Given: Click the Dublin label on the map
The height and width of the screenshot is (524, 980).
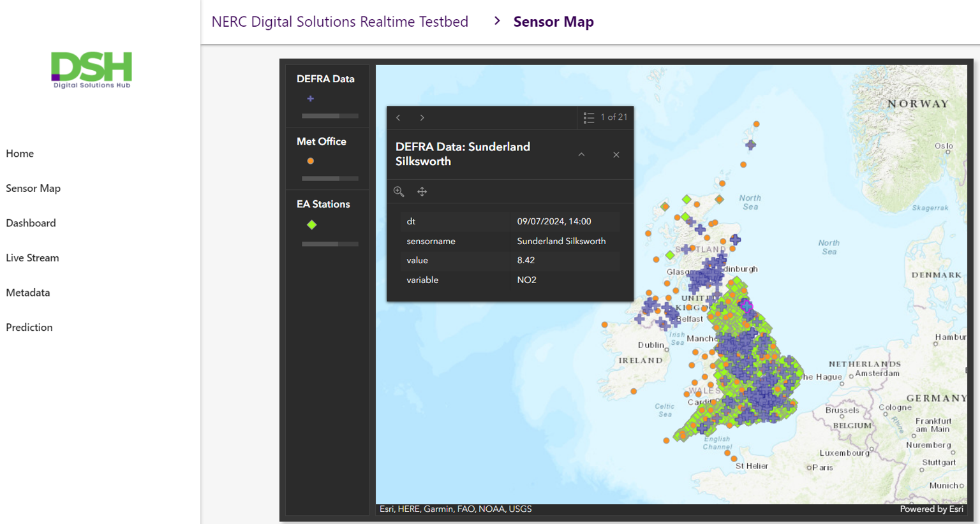Looking at the screenshot, I should (x=651, y=345).
